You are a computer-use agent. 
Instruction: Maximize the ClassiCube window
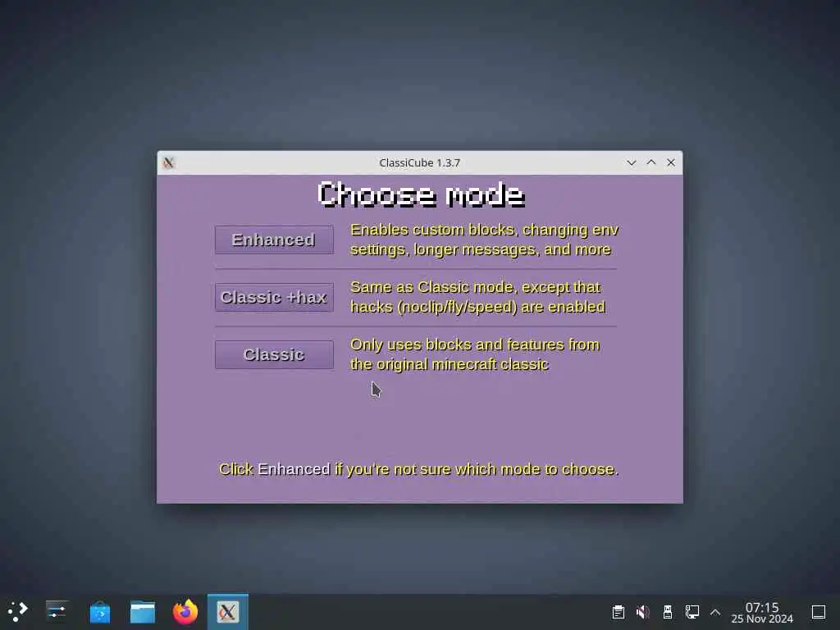click(651, 162)
